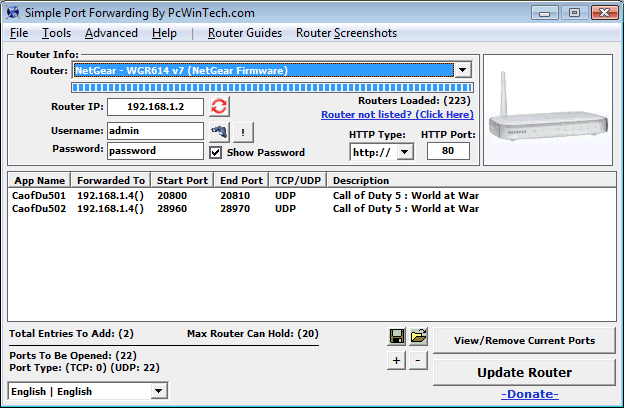This screenshot has width=624, height=408.
Task: Click the Forwarded To column header
Action: pos(111,180)
